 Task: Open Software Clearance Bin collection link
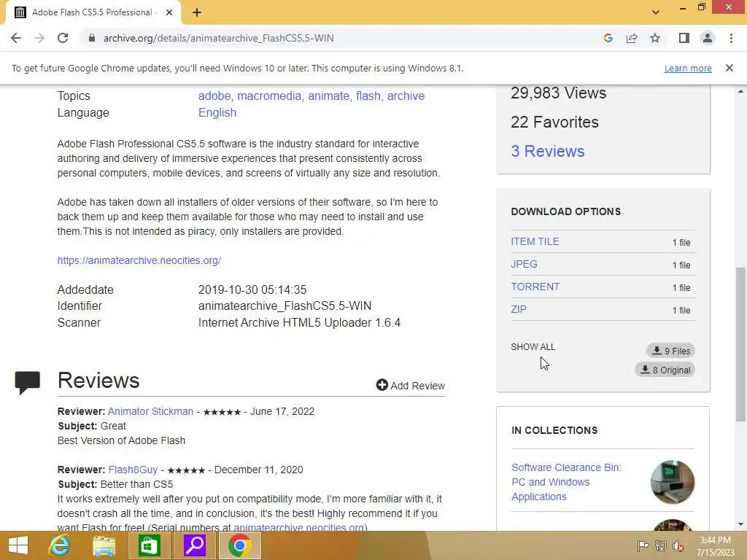(566, 482)
